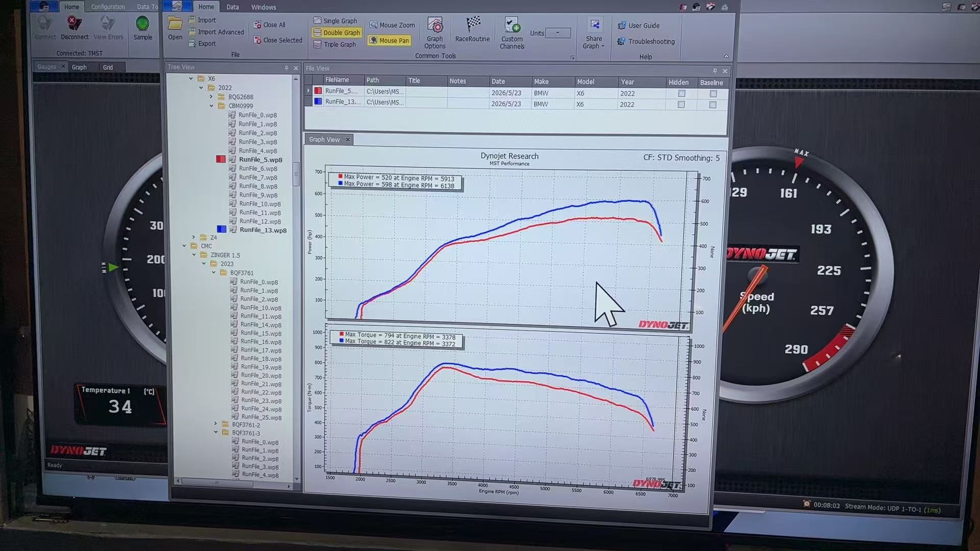Pin the Tree View panel
980x551 pixels.
(x=286, y=67)
